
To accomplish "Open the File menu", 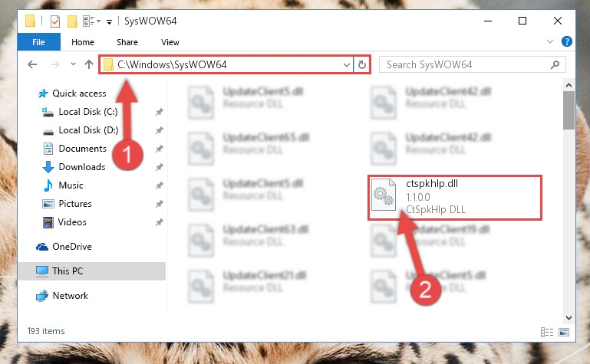I will pyautogui.click(x=39, y=41).
